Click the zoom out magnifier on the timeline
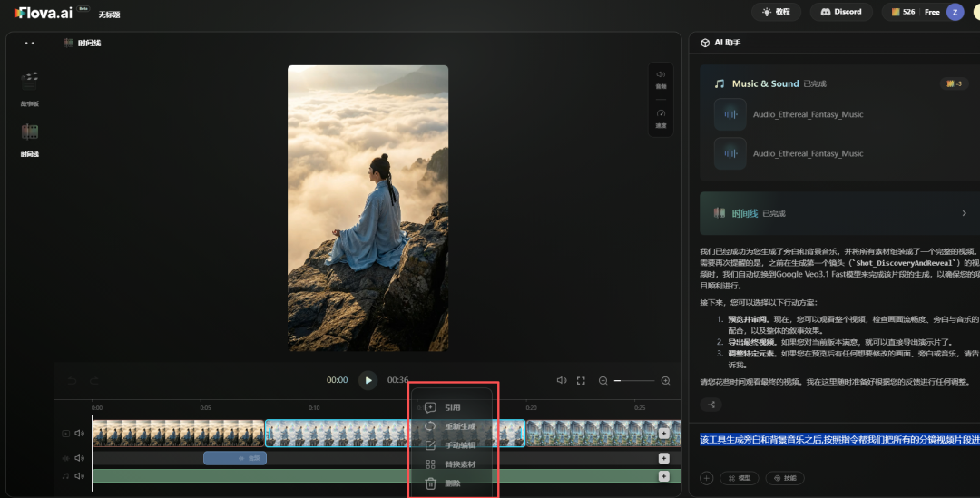The width and height of the screenshot is (980, 498). click(603, 380)
